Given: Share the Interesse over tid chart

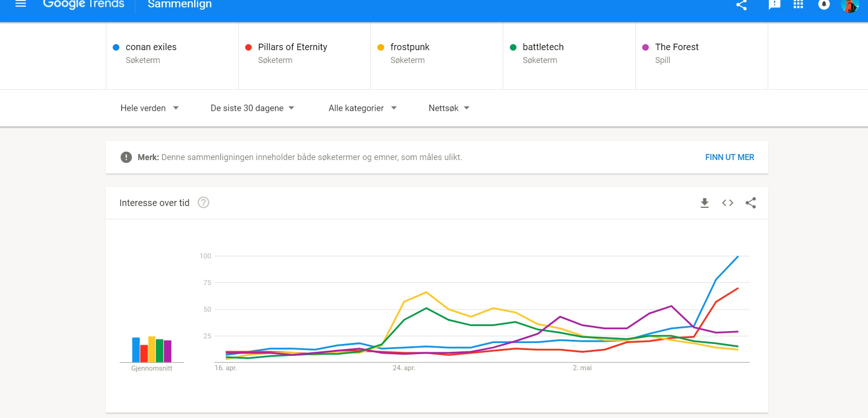Looking at the screenshot, I should tap(751, 203).
